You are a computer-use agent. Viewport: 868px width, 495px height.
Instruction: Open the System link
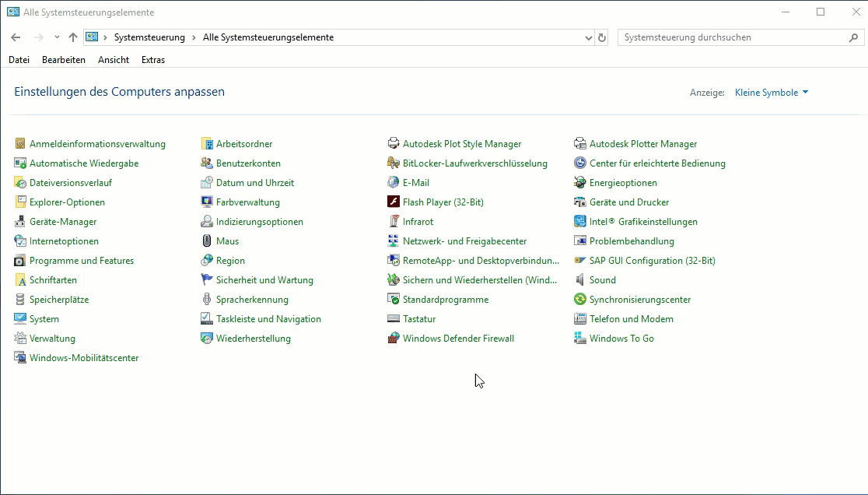click(x=44, y=319)
